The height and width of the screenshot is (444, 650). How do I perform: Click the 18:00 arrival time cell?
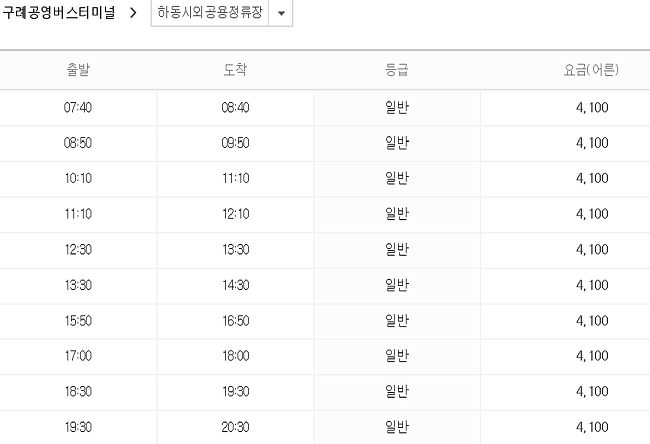pos(235,356)
